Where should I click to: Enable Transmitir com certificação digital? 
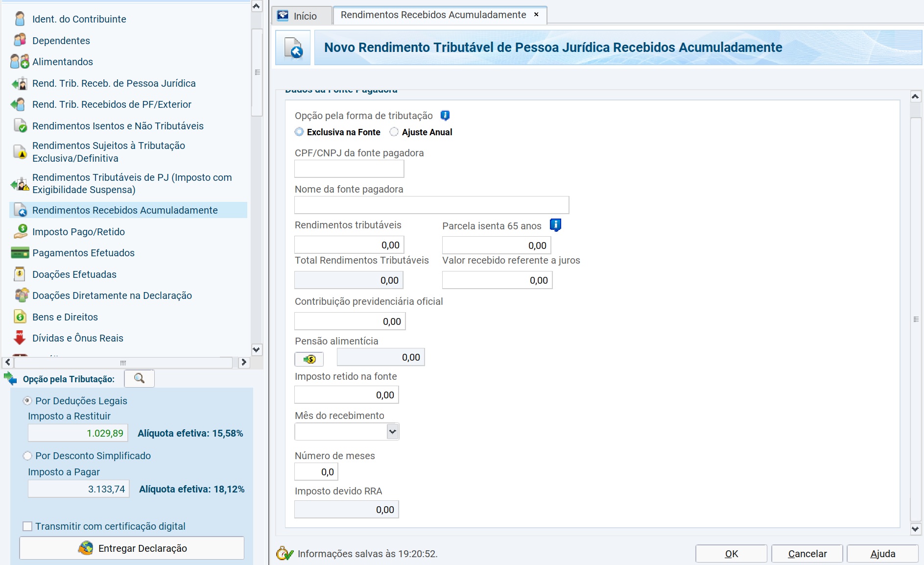27,526
